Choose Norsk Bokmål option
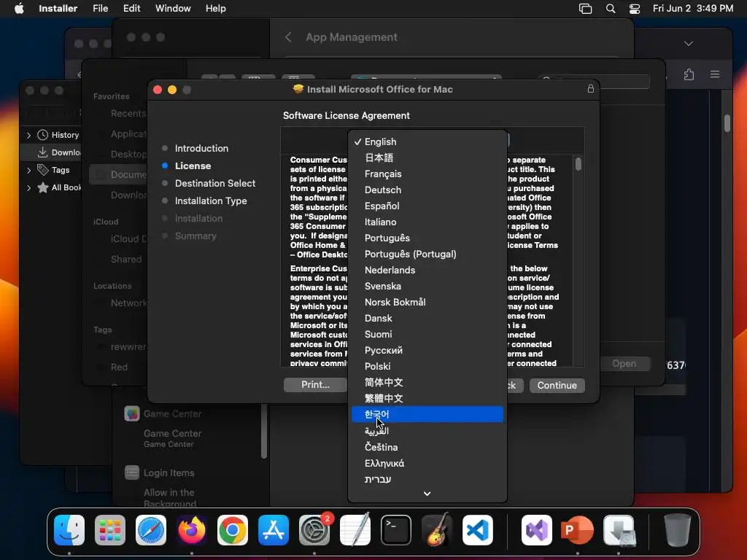Image resolution: width=747 pixels, height=560 pixels. (427, 302)
